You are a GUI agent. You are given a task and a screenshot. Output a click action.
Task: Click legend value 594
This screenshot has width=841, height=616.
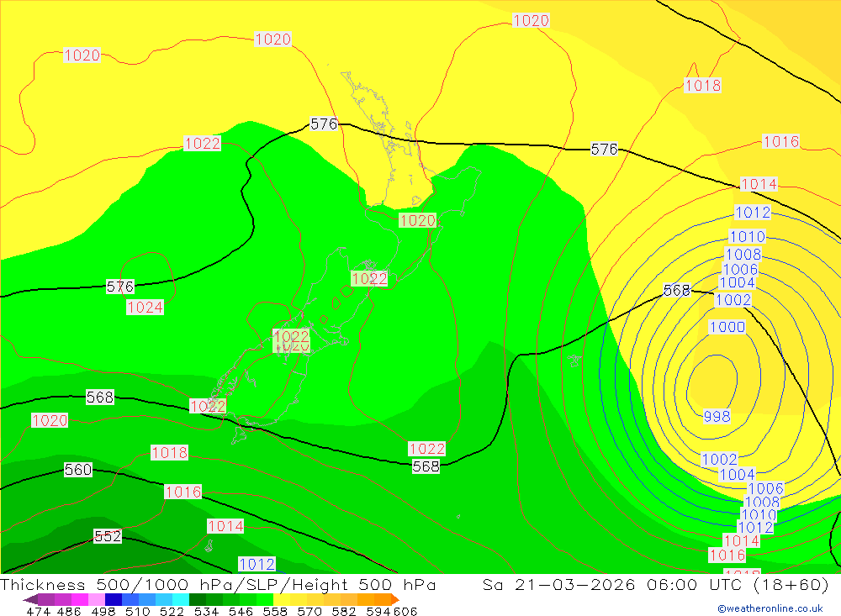tap(378, 611)
